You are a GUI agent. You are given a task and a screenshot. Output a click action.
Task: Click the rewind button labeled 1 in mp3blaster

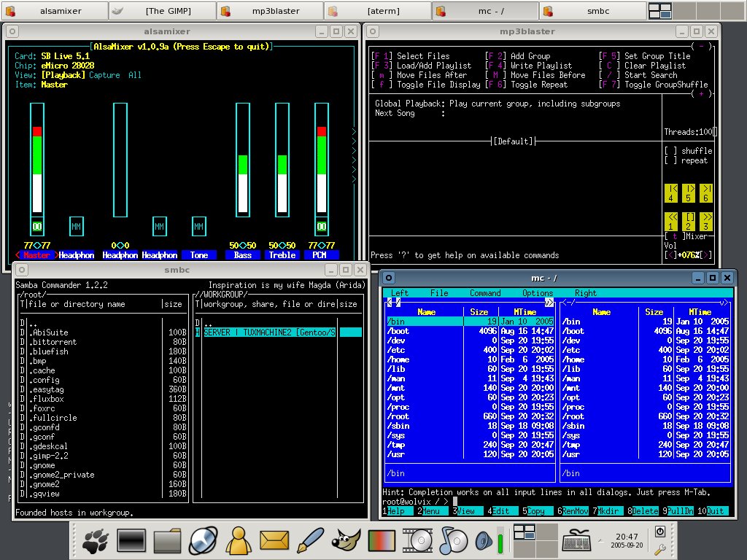tap(671, 222)
